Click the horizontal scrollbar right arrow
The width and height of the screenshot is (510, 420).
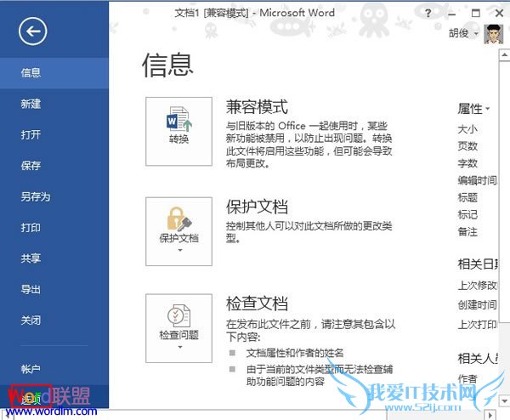490,415
